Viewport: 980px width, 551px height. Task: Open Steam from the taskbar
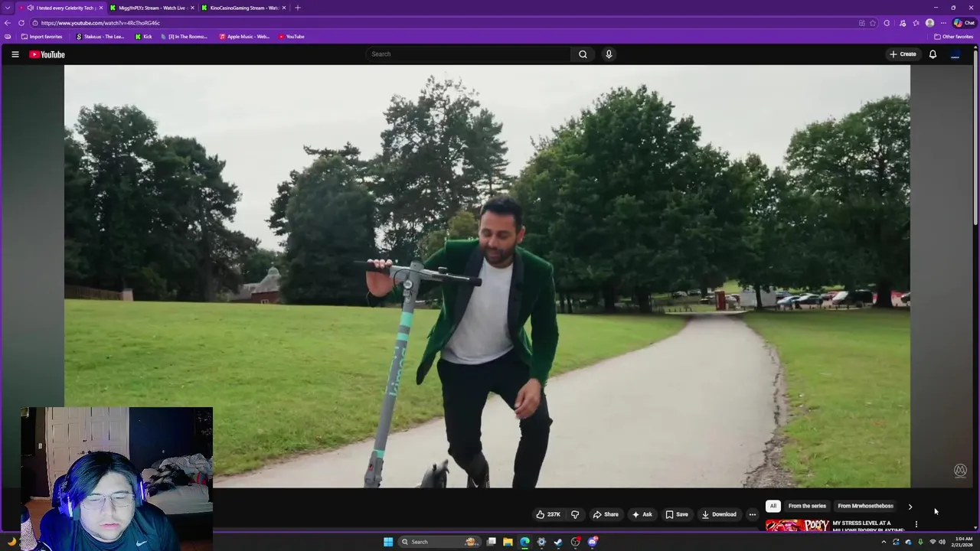click(x=558, y=542)
